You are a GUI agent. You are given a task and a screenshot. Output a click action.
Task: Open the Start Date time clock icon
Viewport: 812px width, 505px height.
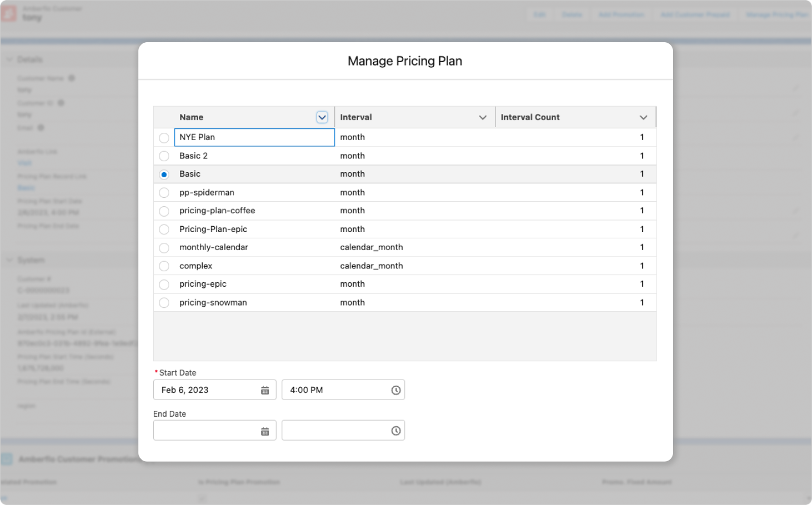(396, 390)
